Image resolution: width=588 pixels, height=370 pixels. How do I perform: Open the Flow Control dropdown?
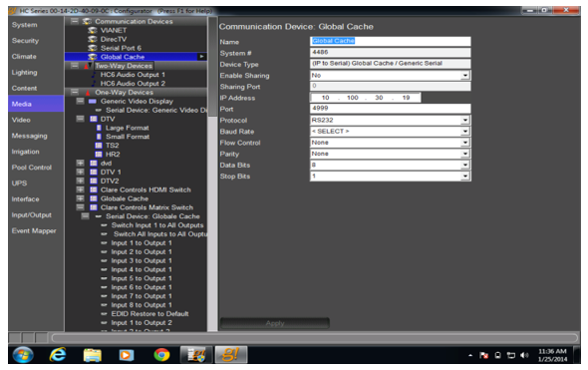[465, 143]
